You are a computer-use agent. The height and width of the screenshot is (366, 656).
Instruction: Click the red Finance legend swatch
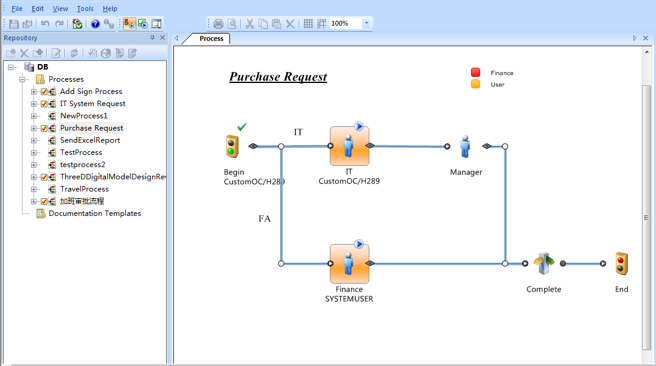475,72
